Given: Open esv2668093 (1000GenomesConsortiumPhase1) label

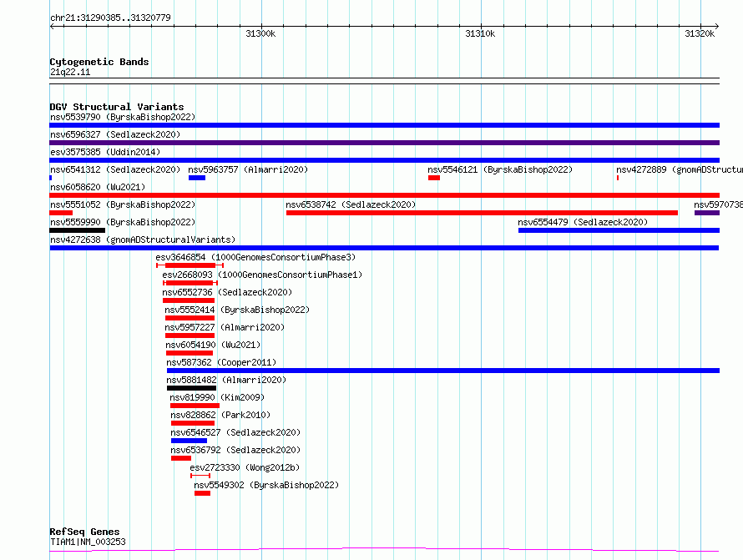Looking at the screenshot, I should pos(262,275).
